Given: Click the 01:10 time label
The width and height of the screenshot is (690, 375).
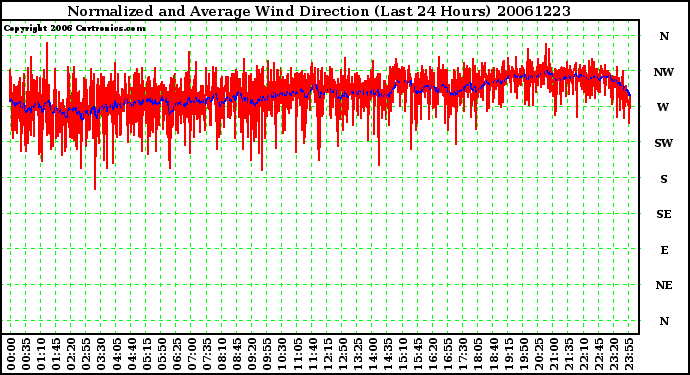Looking at the screenshot, I should (x=41, y=354).
